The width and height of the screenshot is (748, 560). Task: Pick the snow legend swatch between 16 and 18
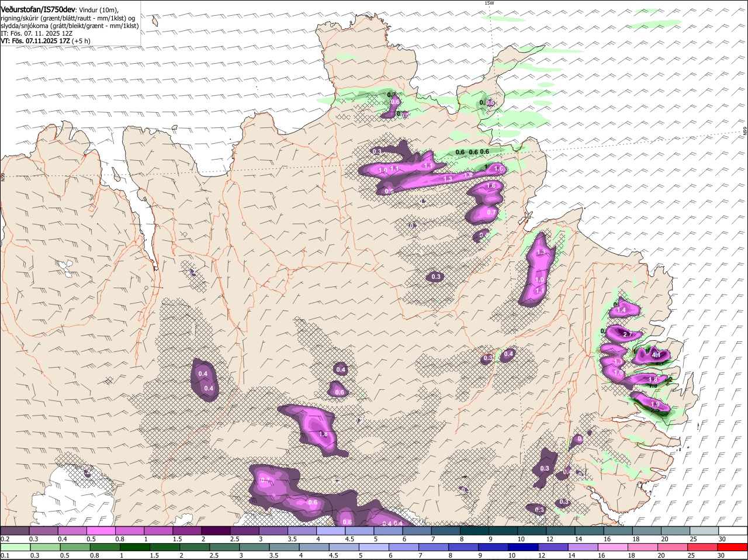[x=618, y=531]
